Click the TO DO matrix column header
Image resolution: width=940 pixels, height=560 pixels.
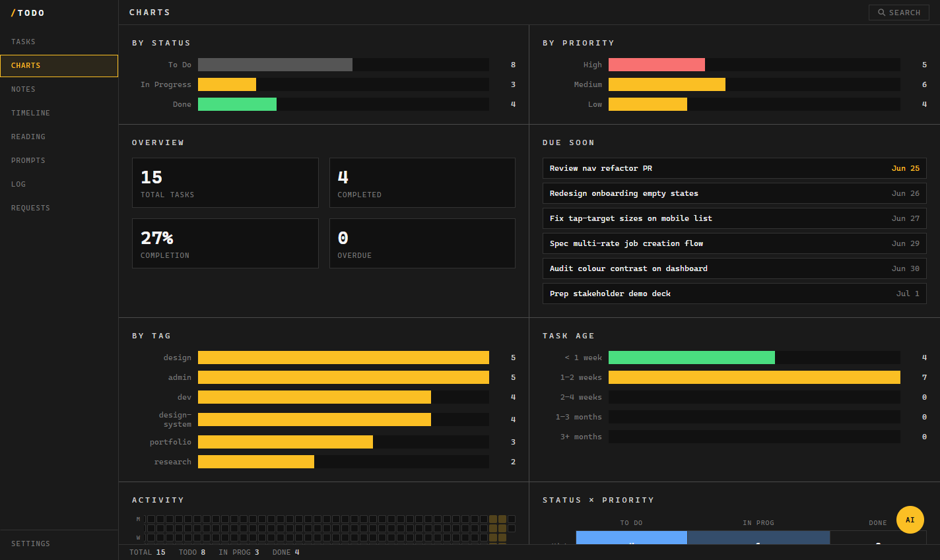coord(631,523)
